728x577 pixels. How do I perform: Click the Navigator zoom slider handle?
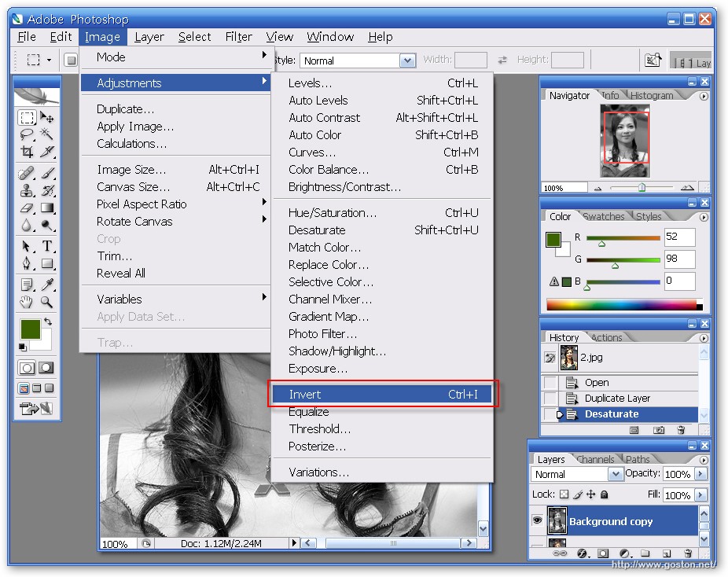(642, 187)
